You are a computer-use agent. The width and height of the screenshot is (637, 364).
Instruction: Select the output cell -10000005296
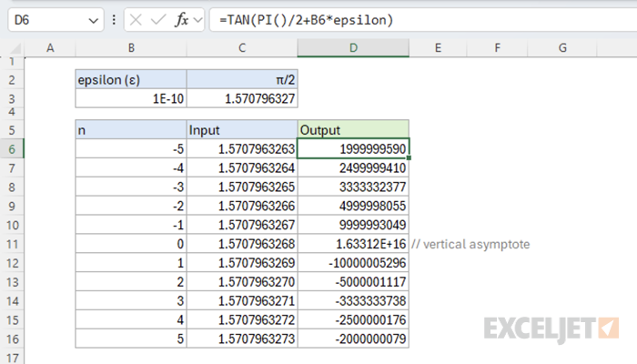(353, 263)
